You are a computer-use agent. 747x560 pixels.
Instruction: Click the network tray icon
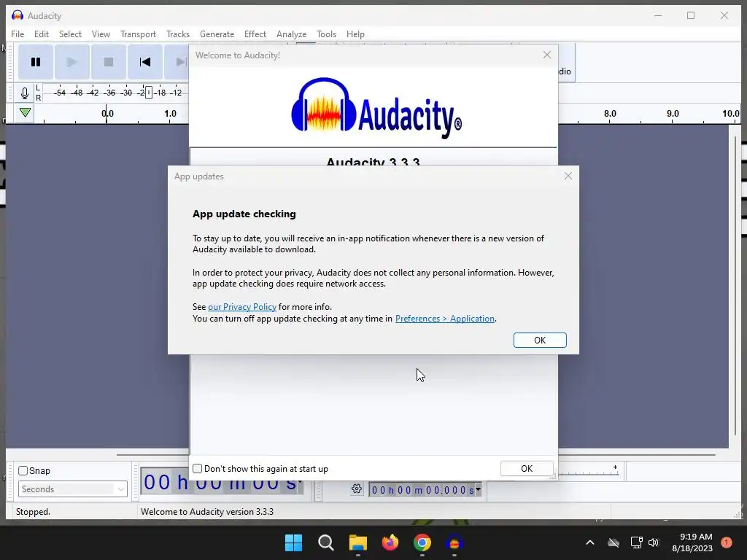point(636,542)
